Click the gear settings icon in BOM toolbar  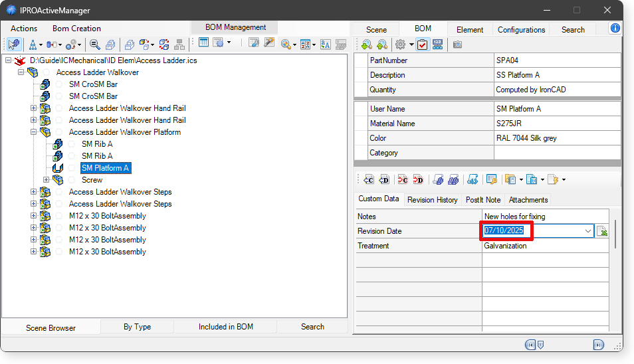point(400,45)
